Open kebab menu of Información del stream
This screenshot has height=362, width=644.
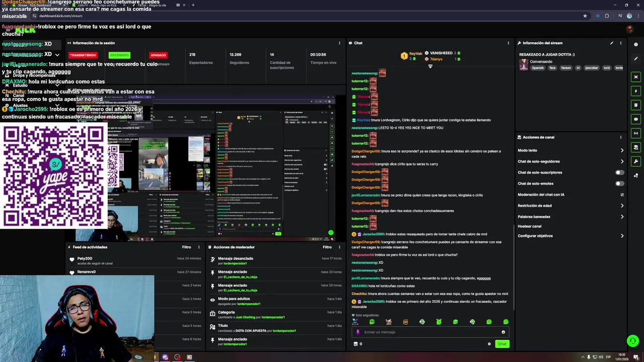click(620, 43)
